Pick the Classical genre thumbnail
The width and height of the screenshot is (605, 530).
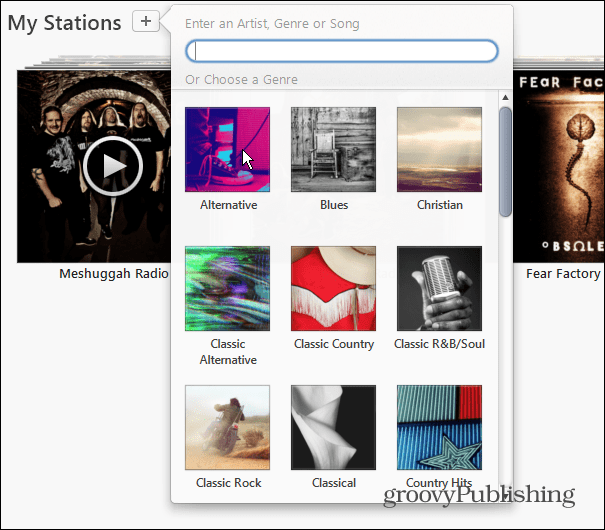333,427
